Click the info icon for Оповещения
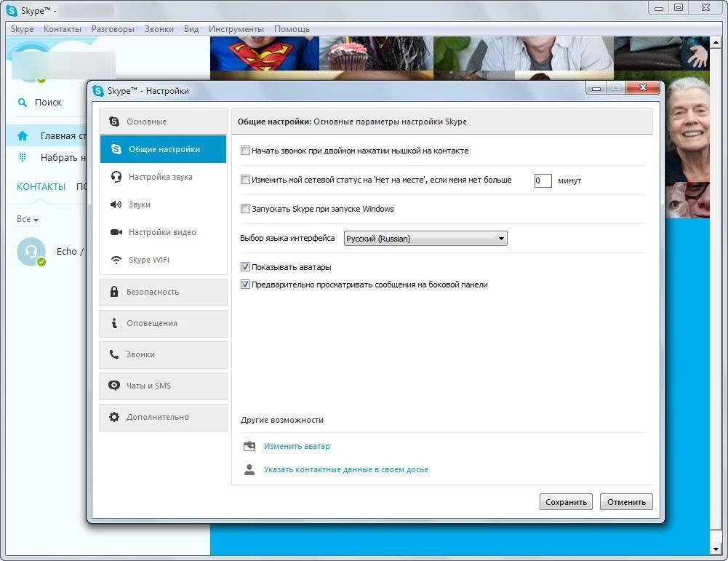Screen dimensions: 728x561 (114, 323)
